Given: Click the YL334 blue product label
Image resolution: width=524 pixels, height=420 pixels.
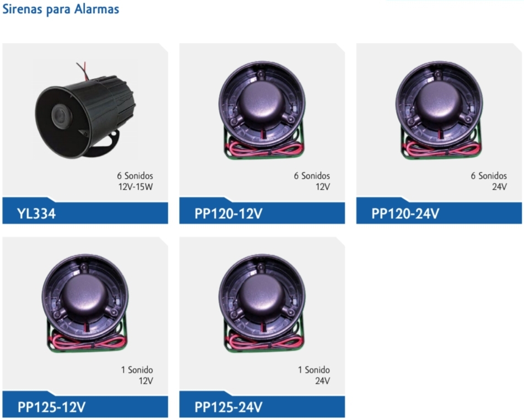Looking at the screenshot, I should pyautogui.click(x=85, y=213).
